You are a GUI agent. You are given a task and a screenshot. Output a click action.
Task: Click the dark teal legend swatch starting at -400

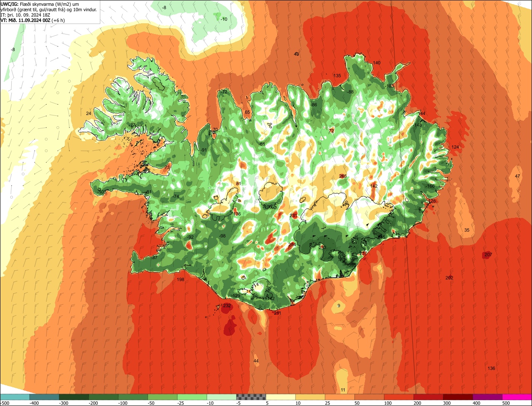(44, 397)
